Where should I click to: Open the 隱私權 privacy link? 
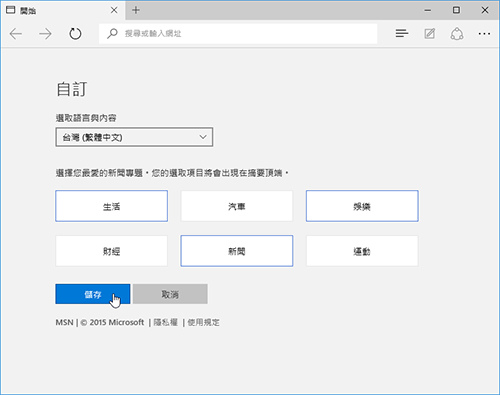pyautogui.click(x=166, y=322)
